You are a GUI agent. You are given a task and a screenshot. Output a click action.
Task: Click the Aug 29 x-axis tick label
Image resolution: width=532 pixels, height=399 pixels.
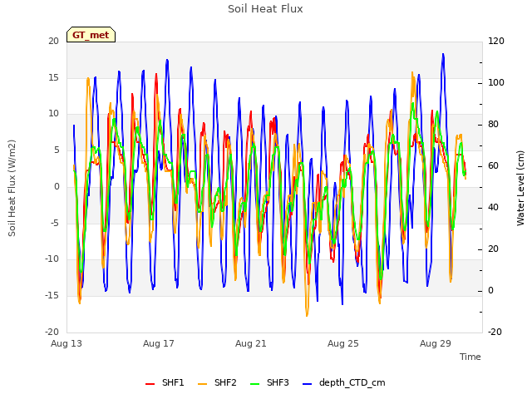pyautogui.click(x=436, y=343)
